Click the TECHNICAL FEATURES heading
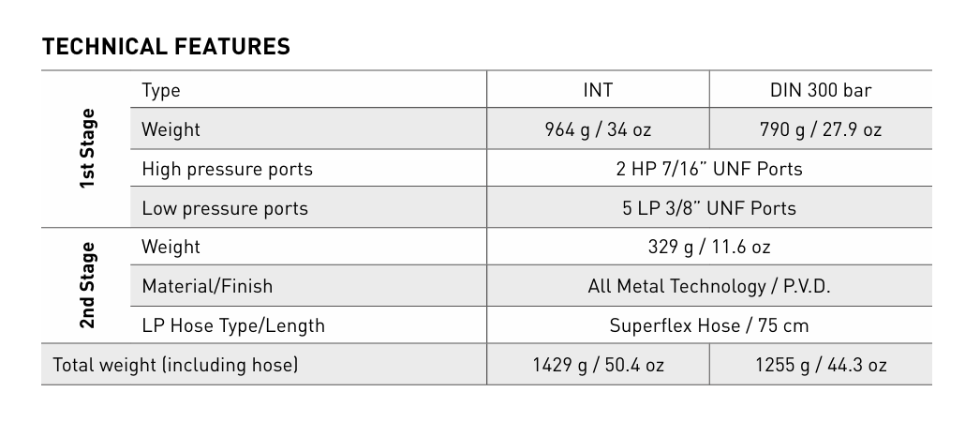The image size is (980, 422). 166,46
